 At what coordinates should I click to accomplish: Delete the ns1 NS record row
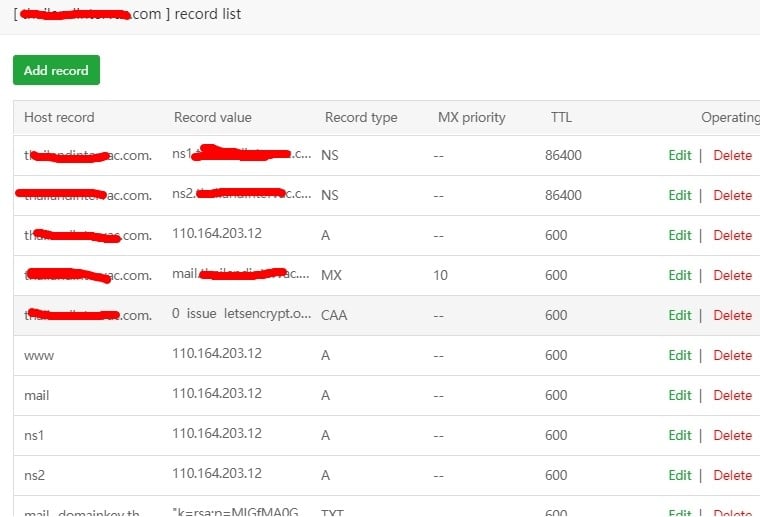pos(732,155)
